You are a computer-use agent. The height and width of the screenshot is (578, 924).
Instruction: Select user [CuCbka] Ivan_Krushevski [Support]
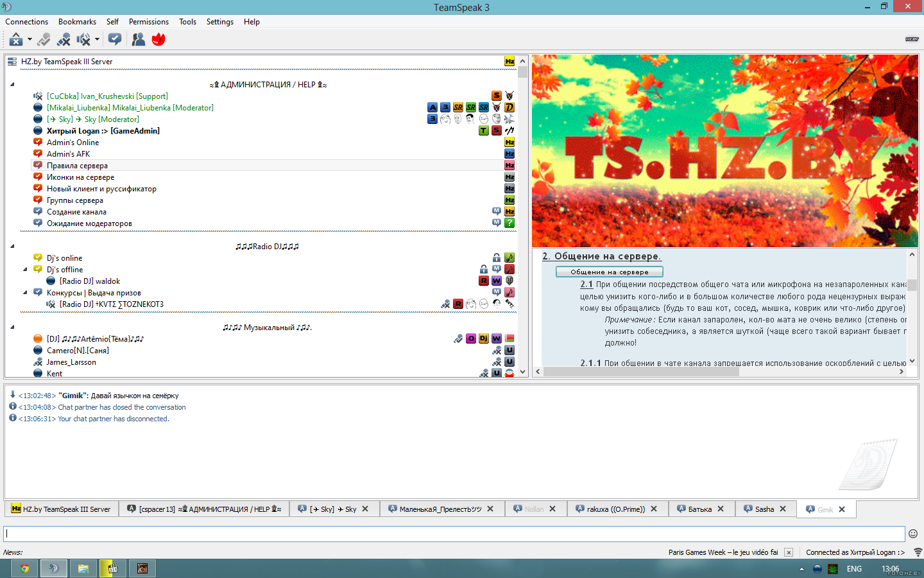[x=107, y=96]
